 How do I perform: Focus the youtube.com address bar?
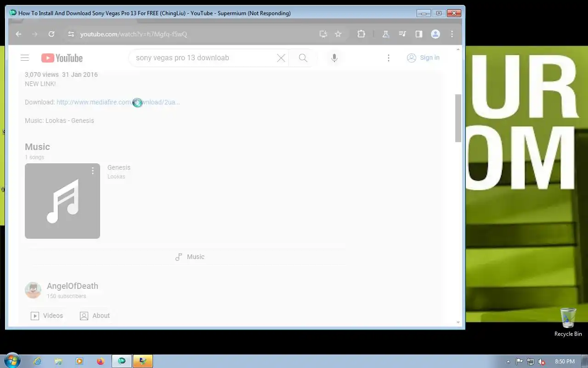[193, 34]
